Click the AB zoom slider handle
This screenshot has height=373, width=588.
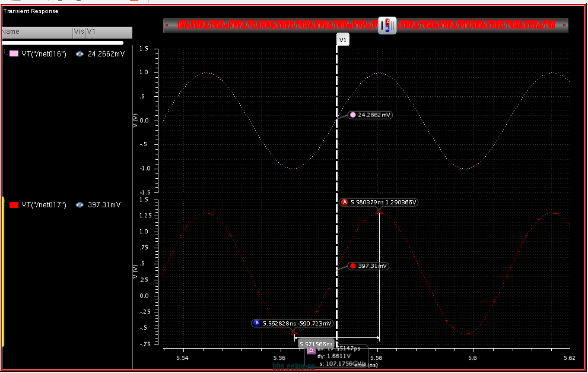coord(387,26)
